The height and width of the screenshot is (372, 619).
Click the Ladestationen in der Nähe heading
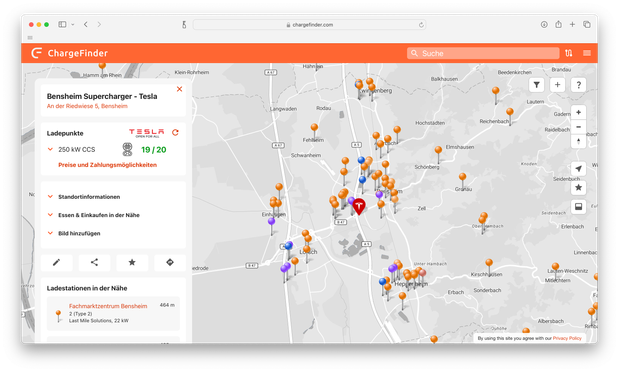87,288
